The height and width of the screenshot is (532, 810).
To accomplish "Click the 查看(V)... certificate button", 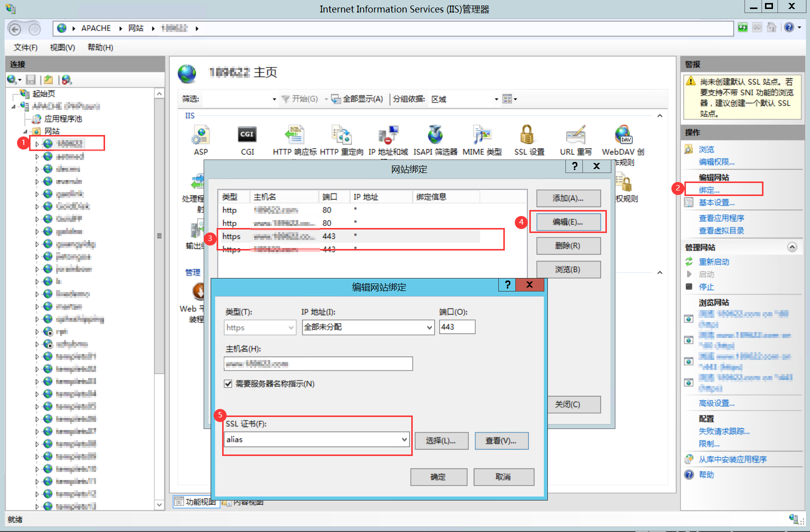I will tap(501, 440).
